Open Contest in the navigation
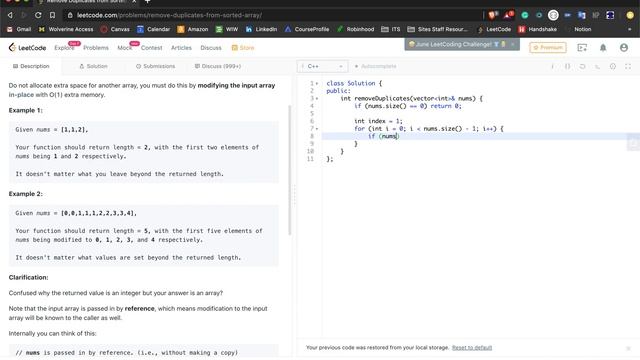This screenshot has width=640, height=360. (151, 48)
